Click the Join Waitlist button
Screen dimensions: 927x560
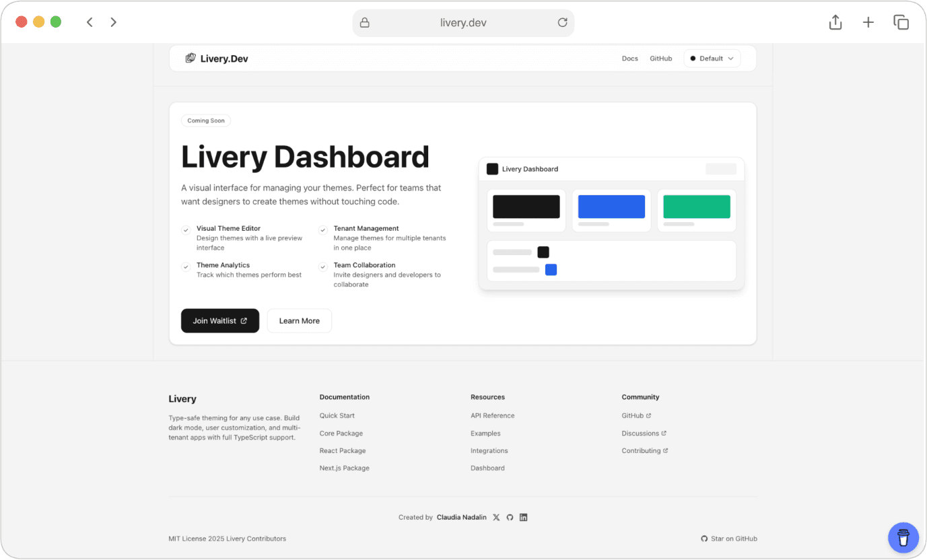pyautogui.click(x=220, y=320)
